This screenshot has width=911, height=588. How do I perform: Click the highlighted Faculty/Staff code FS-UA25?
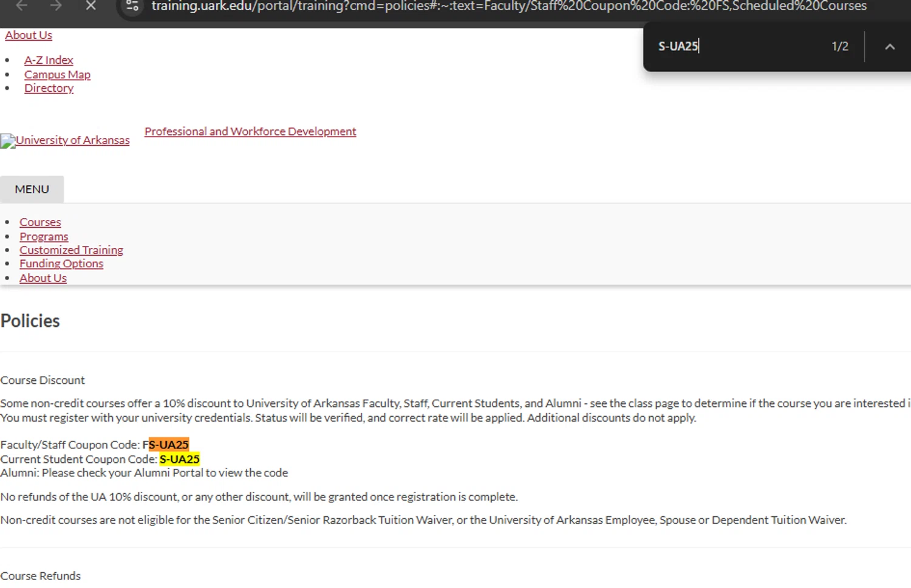pos(166,445)
